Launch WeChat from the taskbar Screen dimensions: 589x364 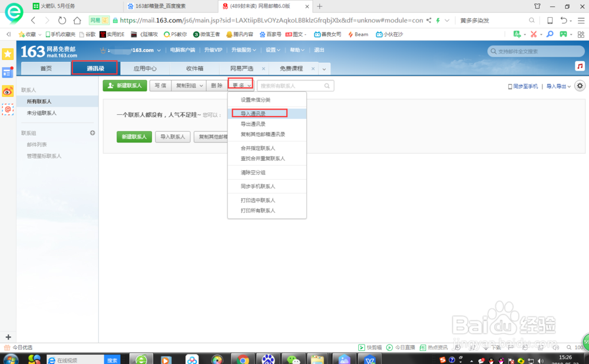coord(293,358)
